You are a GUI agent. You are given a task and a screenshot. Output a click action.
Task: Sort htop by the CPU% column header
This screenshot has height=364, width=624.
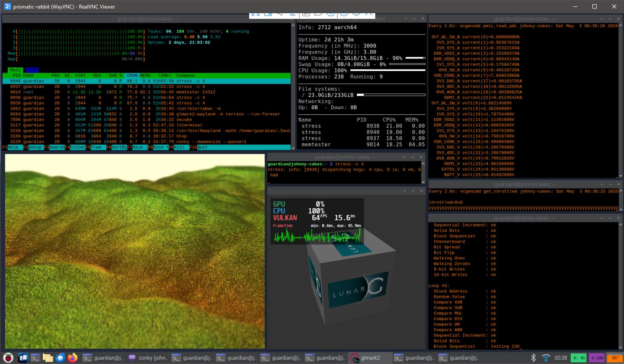point(132,76)
